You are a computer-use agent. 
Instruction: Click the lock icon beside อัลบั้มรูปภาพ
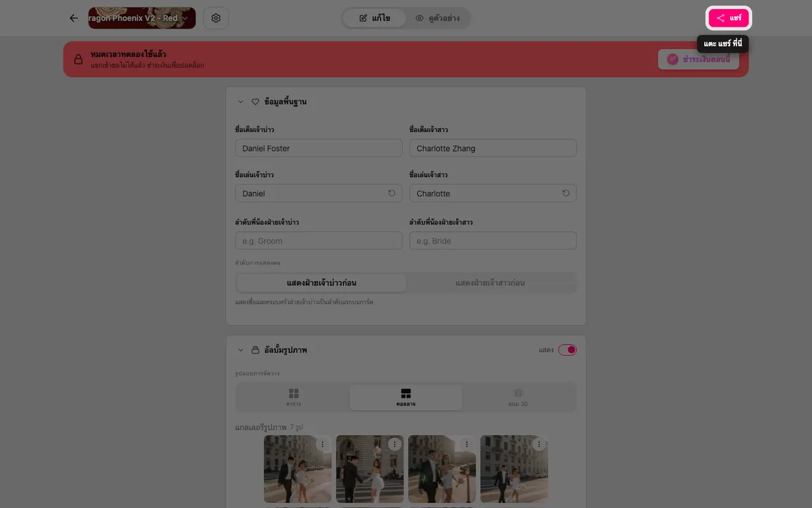[x=256, y=350]
